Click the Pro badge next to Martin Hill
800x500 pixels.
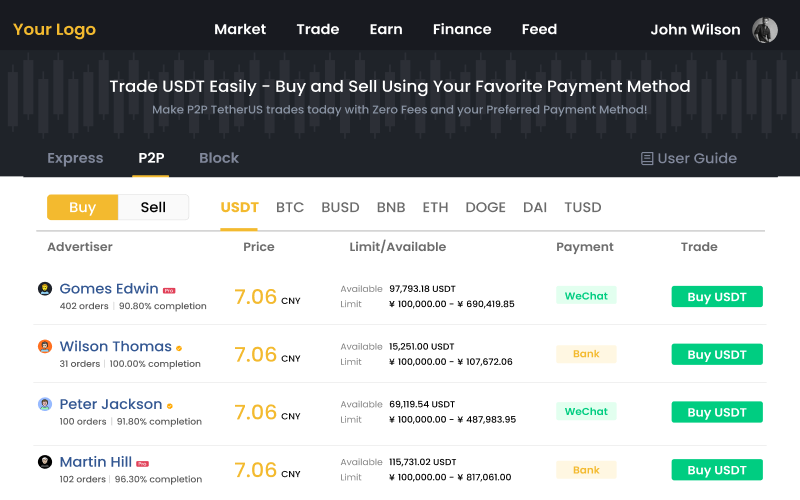pos(142,464)
